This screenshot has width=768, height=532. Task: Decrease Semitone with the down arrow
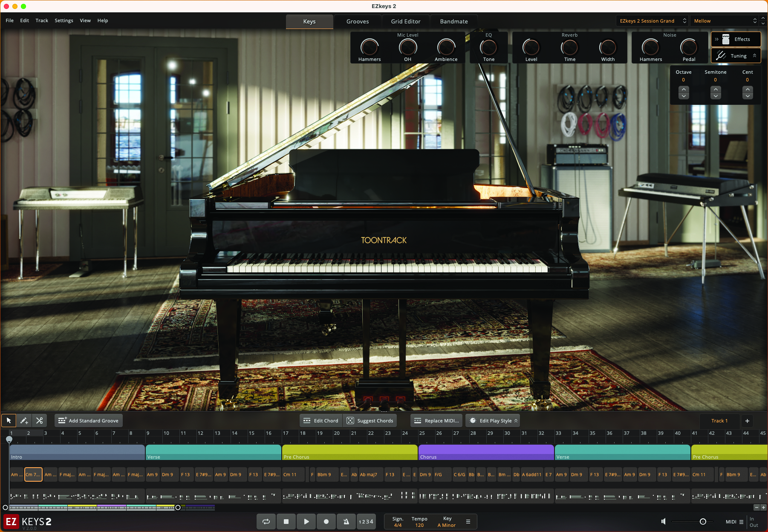coord(716,96)
